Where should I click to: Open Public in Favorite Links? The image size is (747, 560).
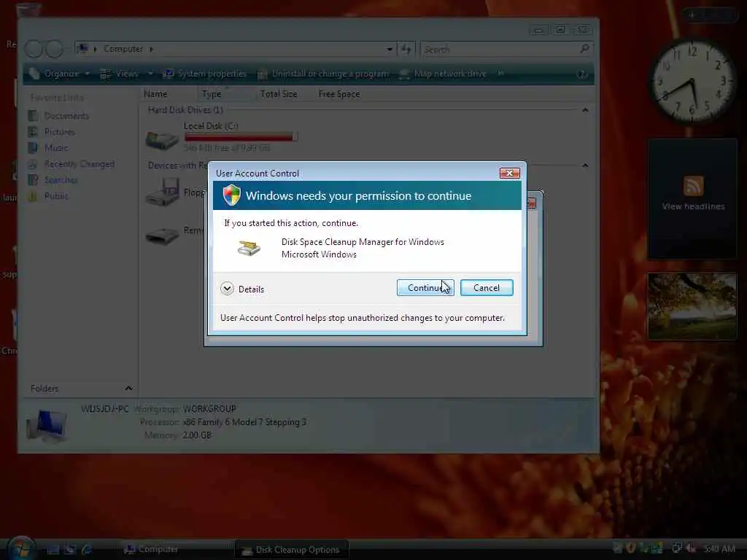click(49, 195)
